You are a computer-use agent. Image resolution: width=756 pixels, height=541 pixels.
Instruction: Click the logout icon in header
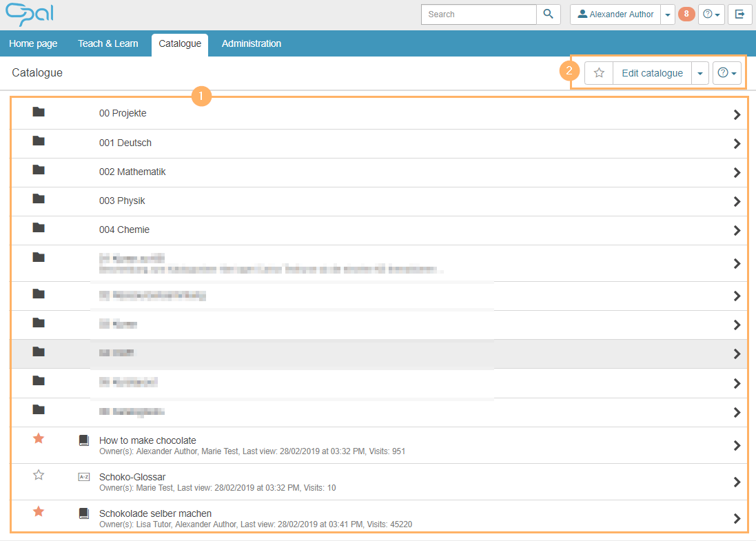[739, 14]
